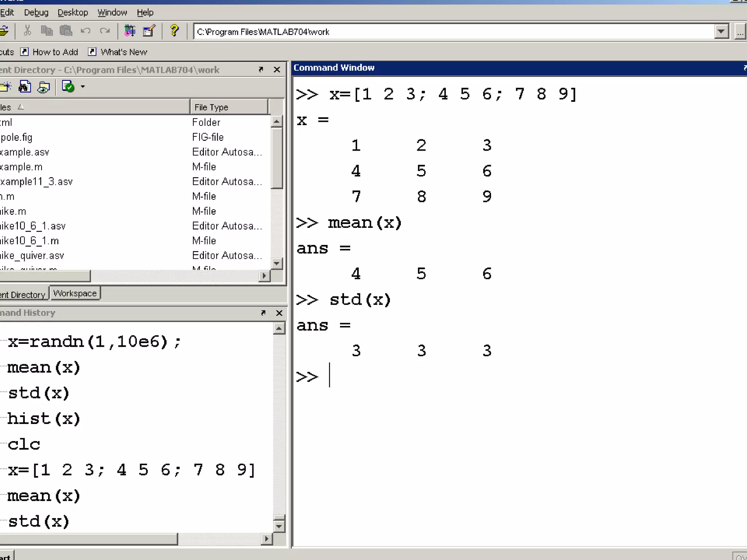Undock the Current Directory panel
Viewport: 747px width, 560px height.
pyautogui.click(x=261, y=69)
